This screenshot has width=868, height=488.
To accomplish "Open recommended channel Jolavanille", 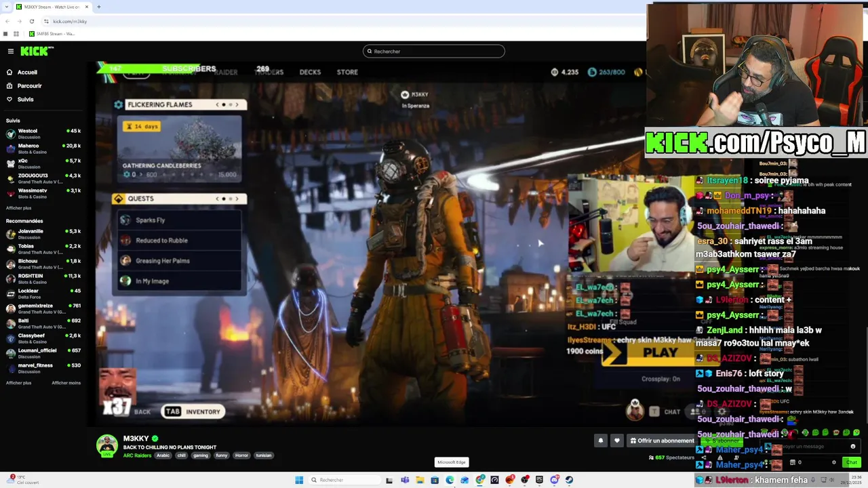I will pyautogui.click(x=43, y=233).
